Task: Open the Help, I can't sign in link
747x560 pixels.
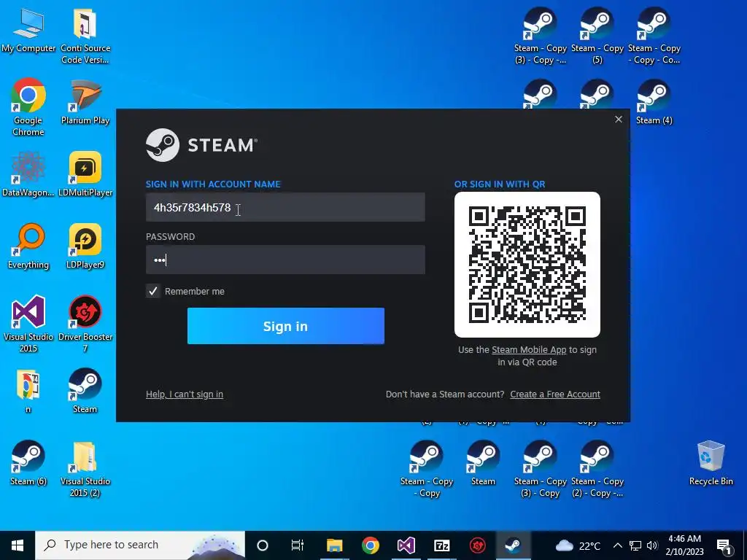Action: [185, 394]
